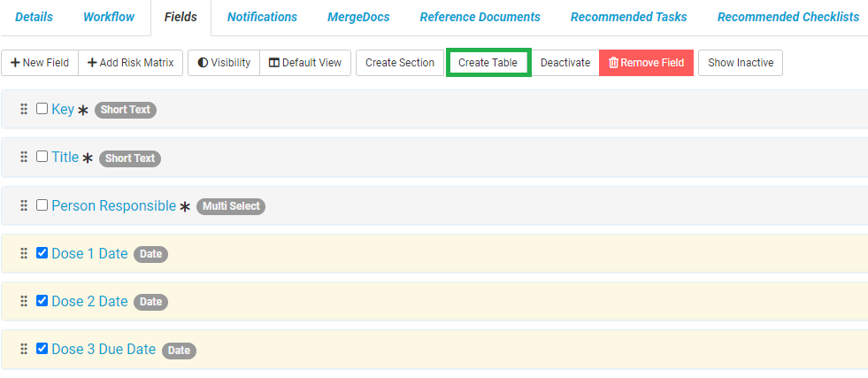Grab drag handle for Person Responsible field
This screenshot has width=868, height=378.
[24, 206]
